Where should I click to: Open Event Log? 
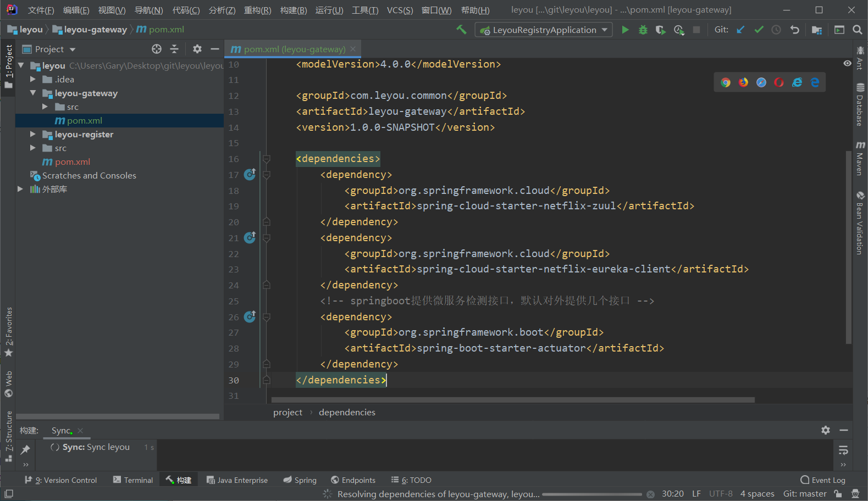823,480
